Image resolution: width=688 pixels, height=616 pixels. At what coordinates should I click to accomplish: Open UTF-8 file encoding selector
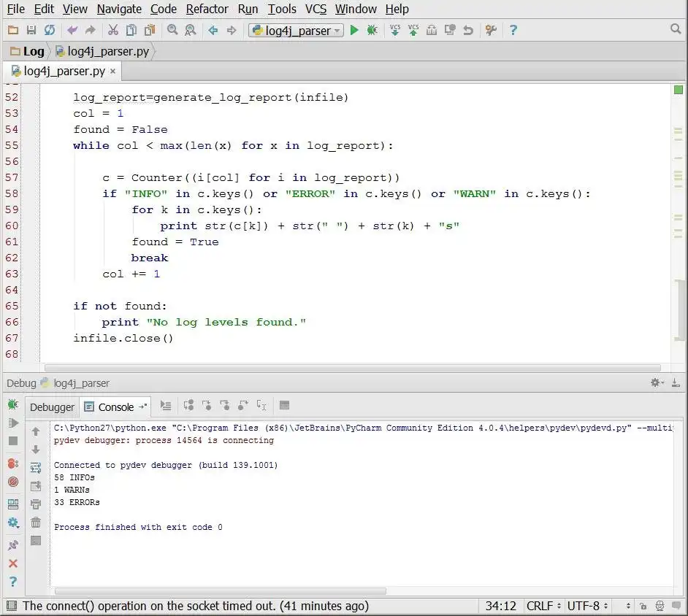pos(587,607)
